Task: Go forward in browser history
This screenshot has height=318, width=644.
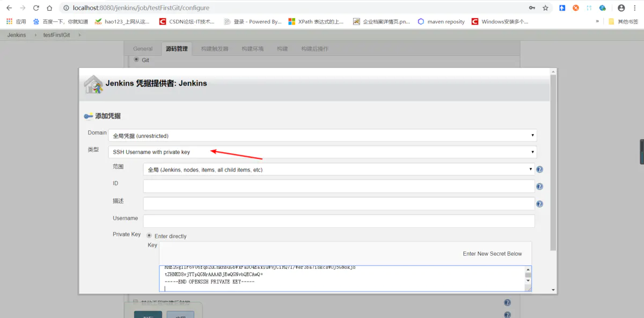Action: pos(23,8)
